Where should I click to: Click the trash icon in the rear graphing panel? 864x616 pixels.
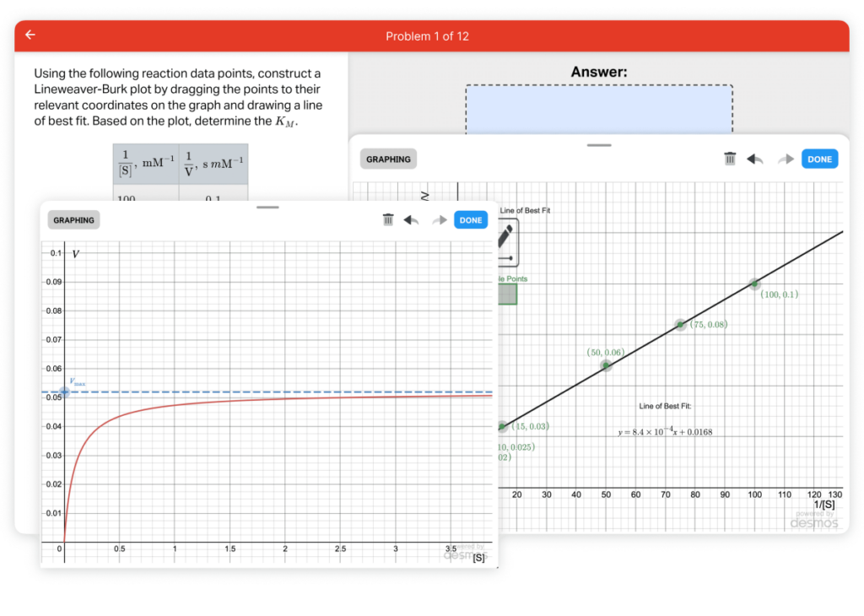[x=729, y=158]
